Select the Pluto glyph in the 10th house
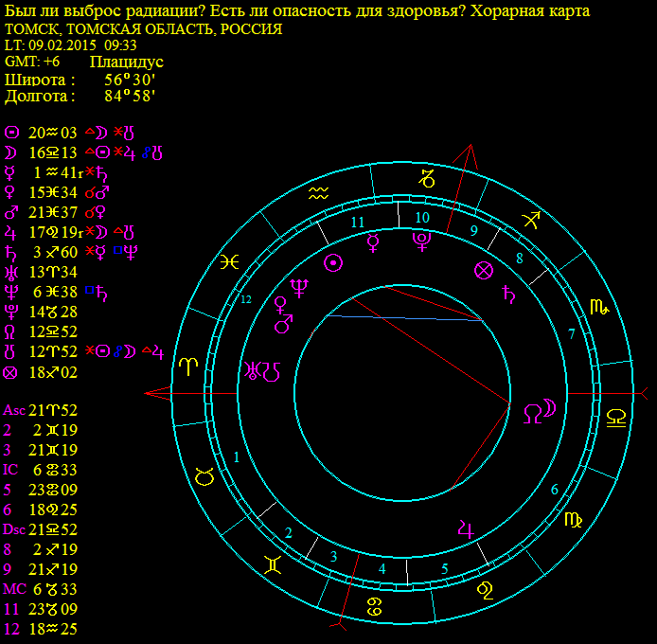The height and width of the screenshot is (644, 657). (421, 241)
